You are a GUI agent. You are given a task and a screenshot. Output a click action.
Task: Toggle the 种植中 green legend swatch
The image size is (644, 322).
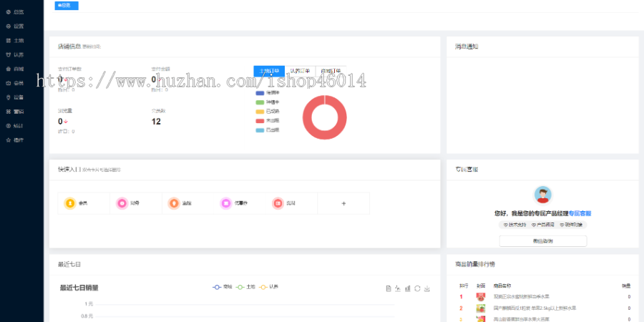click(260, 102)
